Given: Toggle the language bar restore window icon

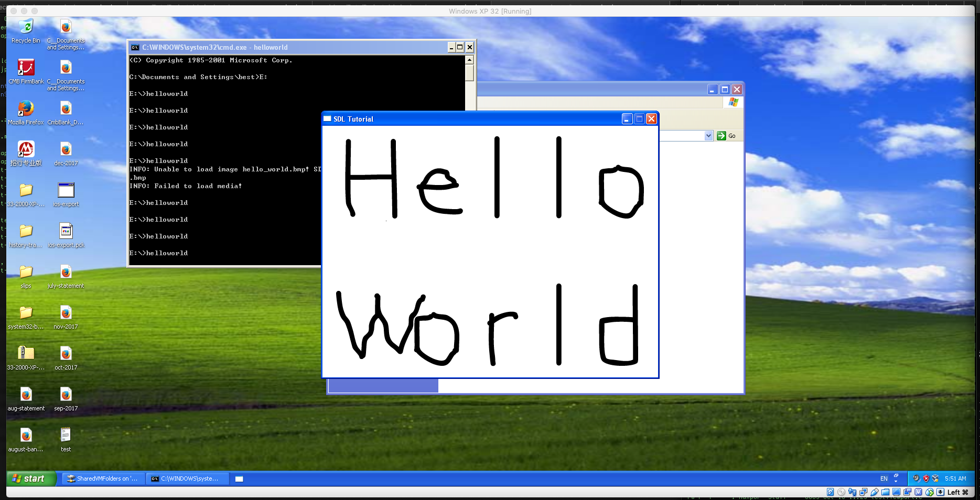Looking at the screenshot, I should [x=897, y=475].
